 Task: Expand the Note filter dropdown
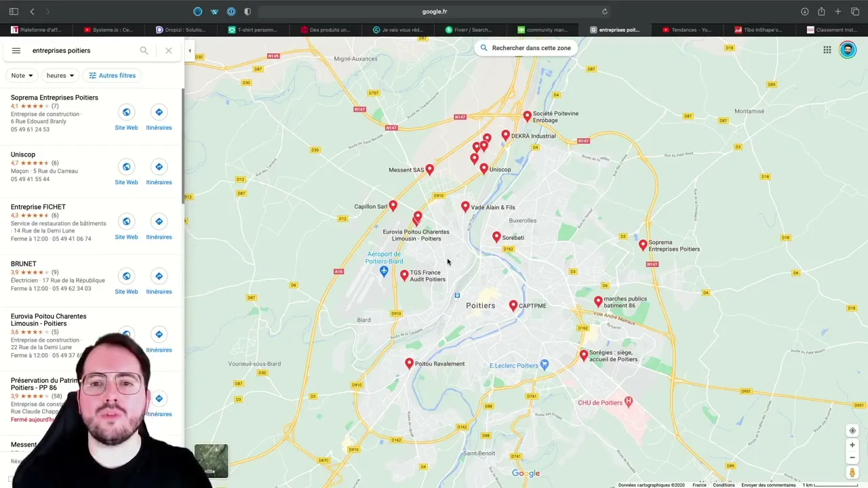(22, 75)
